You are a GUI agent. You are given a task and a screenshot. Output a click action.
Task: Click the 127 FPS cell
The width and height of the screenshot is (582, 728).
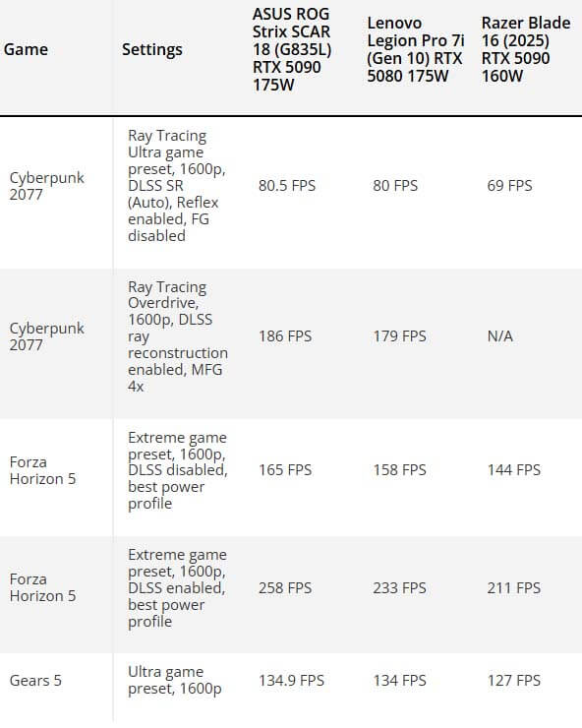tap(514, 680)
